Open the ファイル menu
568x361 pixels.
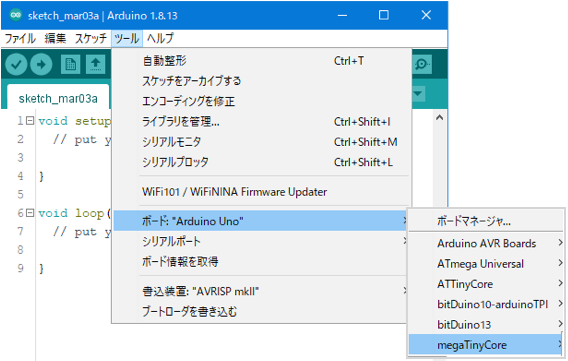pyautogui.click(x=20, y=38)
